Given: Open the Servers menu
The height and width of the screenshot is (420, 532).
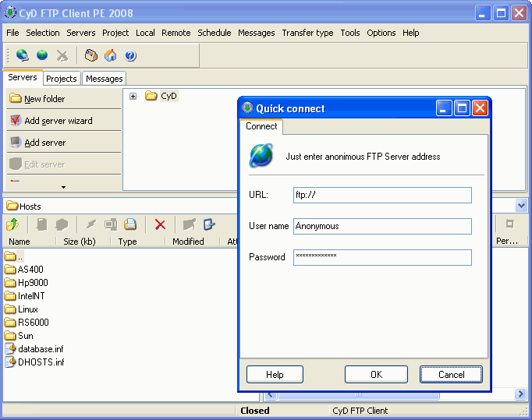Looking at the screenshot, I should 81,33.
